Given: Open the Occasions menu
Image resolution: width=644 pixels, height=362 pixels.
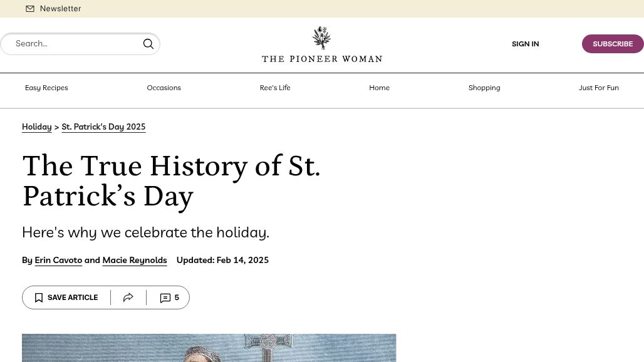Looking at the screenshot, I should point(164,88).
